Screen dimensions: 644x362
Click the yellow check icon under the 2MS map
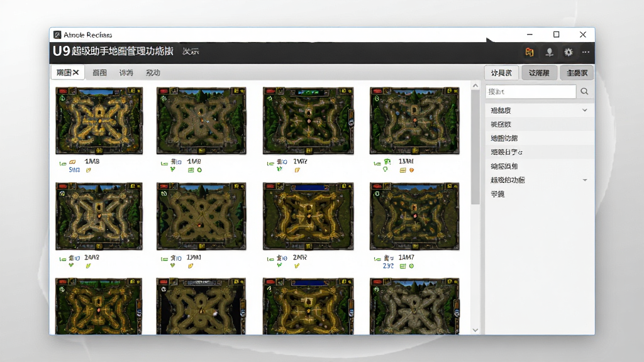[297, 266]
